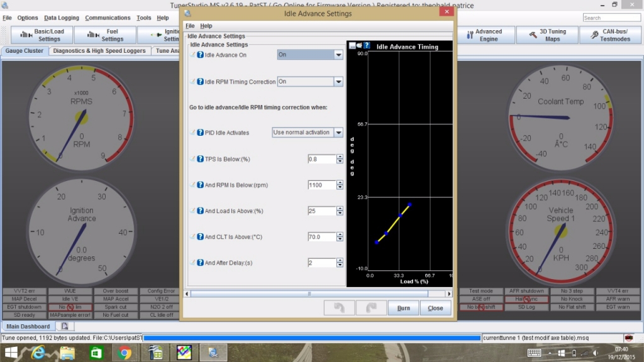This screenshot has width=644, height=362.
Task: Click pencil note icon beside Idle Advance On
Action: click(192, 55)
